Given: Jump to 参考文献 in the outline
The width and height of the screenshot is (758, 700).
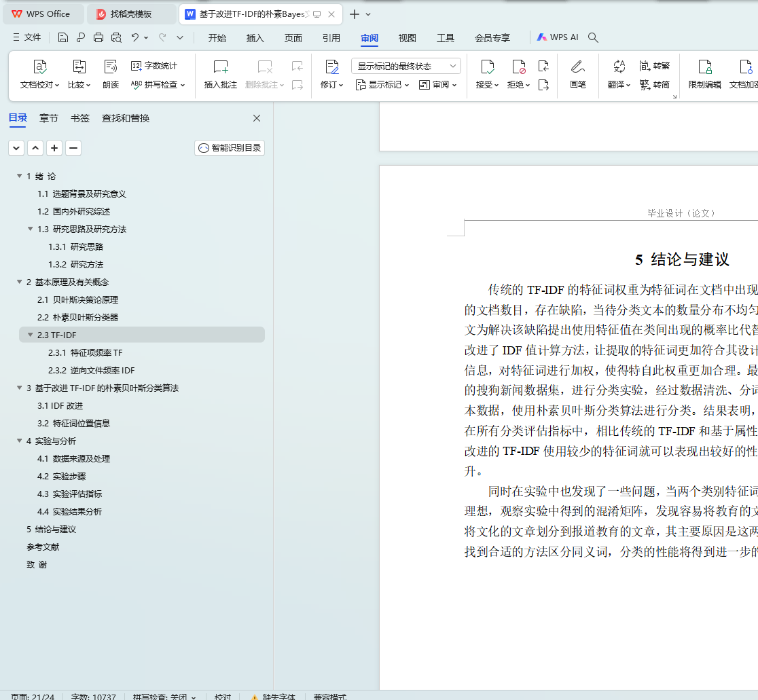Looking at the screenshot, I should (x=43, y=547).
